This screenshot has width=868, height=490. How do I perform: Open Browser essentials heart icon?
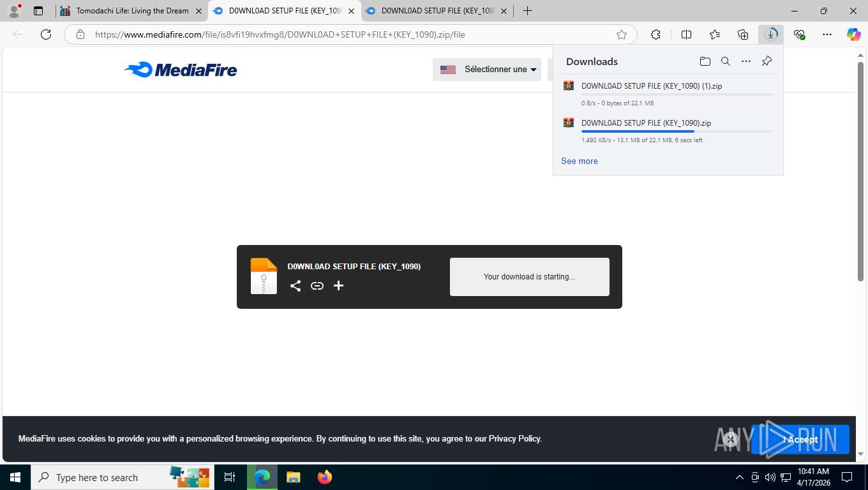pyautogui.click(x=799, y=34)
